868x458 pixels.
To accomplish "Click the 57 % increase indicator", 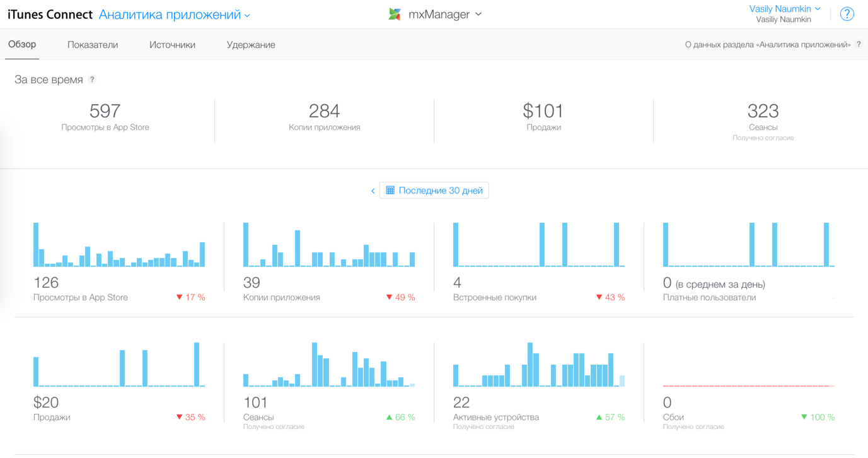I will coord(610,417).
